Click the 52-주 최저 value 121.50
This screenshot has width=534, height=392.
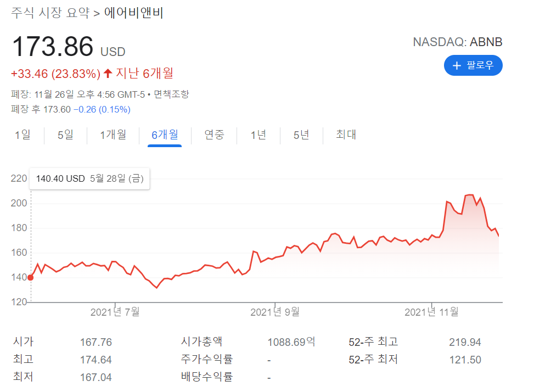(465, 360)
